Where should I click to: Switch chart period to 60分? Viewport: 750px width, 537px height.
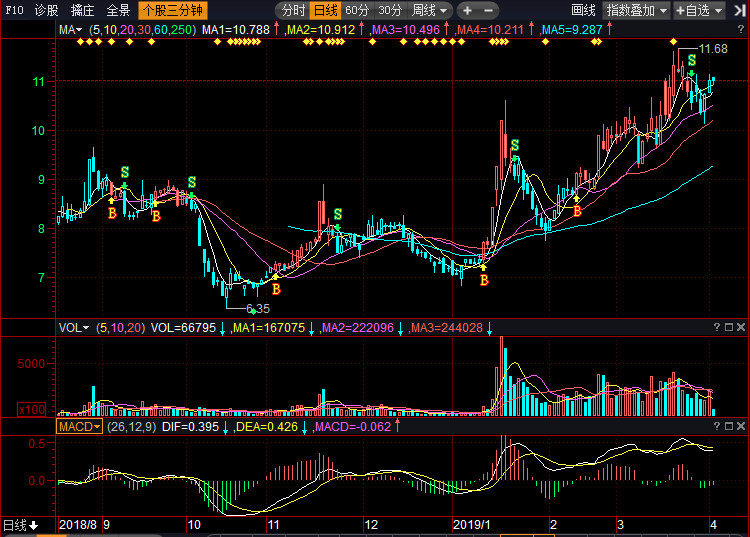357,10
